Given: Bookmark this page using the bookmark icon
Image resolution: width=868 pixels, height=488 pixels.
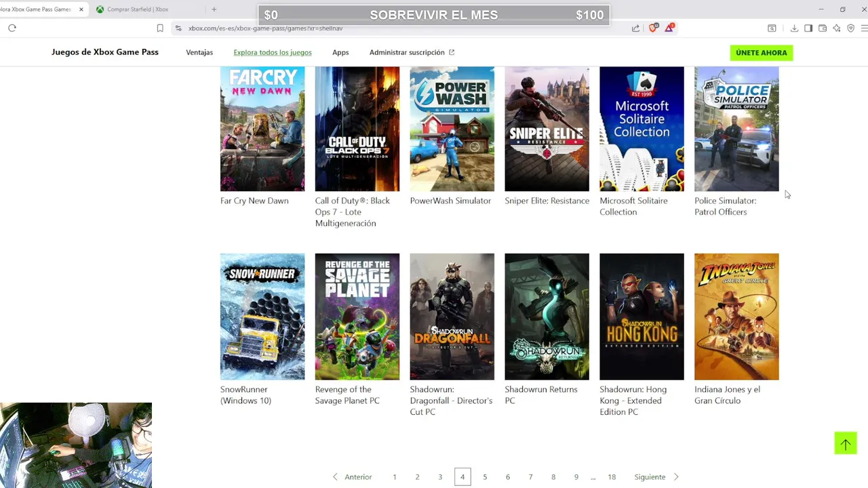Looking at the screenshot, I should (x=160, y=28).
